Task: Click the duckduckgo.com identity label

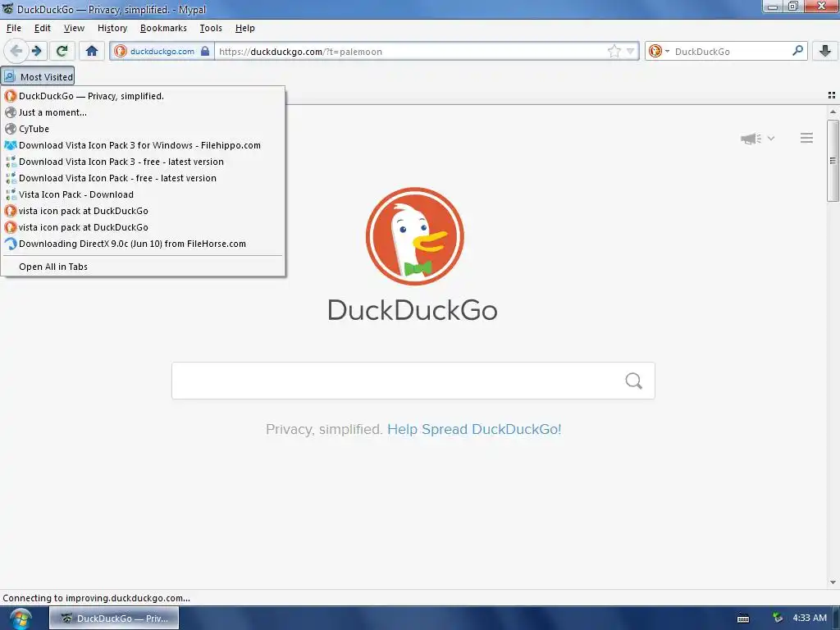Action: click(x=162, y=52)
